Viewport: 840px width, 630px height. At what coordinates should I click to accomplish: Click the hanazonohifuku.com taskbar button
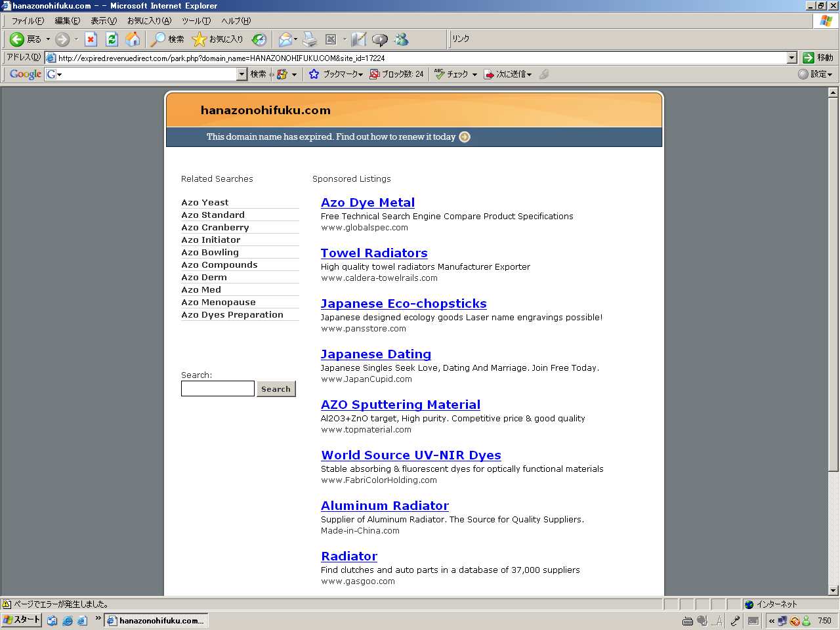[156, 620]
